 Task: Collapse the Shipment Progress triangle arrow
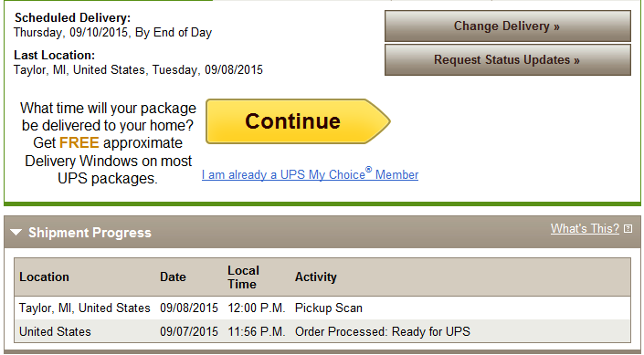[16, 233]
